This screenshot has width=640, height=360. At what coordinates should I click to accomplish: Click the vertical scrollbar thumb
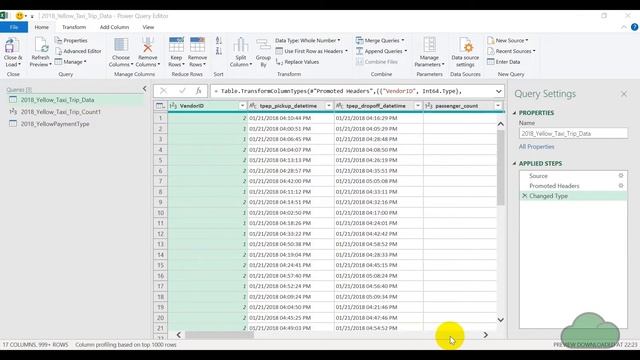pos(500,167)
